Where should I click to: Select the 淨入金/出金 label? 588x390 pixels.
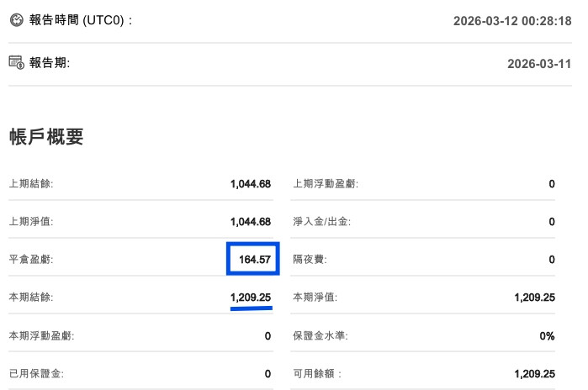pos(320,222)
